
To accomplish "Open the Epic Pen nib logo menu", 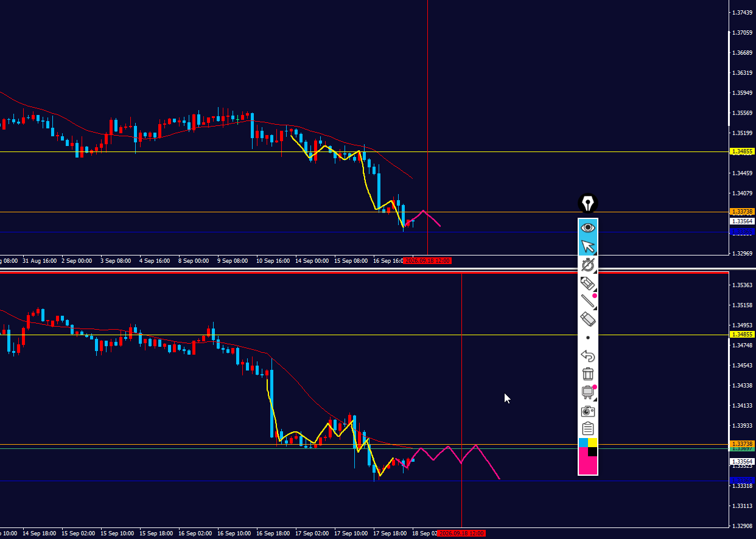I will (x=588, y=203).
